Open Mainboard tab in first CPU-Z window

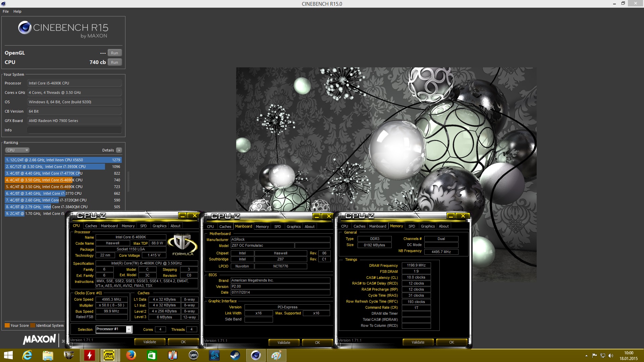109,226
